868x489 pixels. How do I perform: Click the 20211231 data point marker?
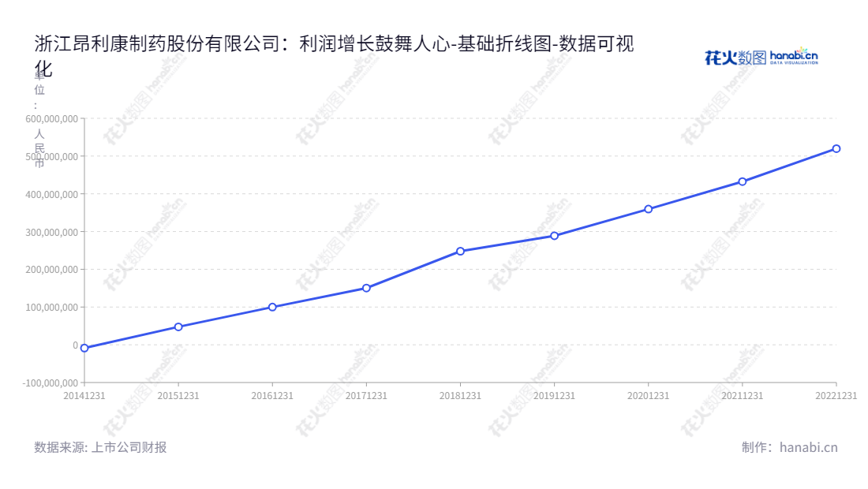743,181
